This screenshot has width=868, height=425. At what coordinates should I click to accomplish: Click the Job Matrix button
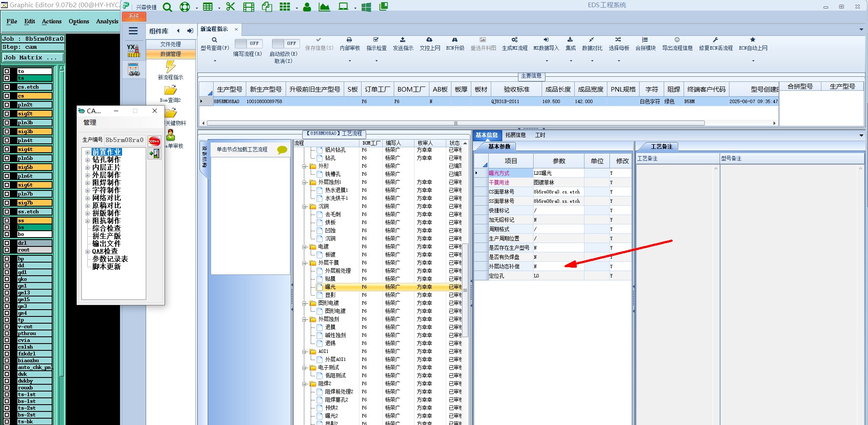pos(33,57)
